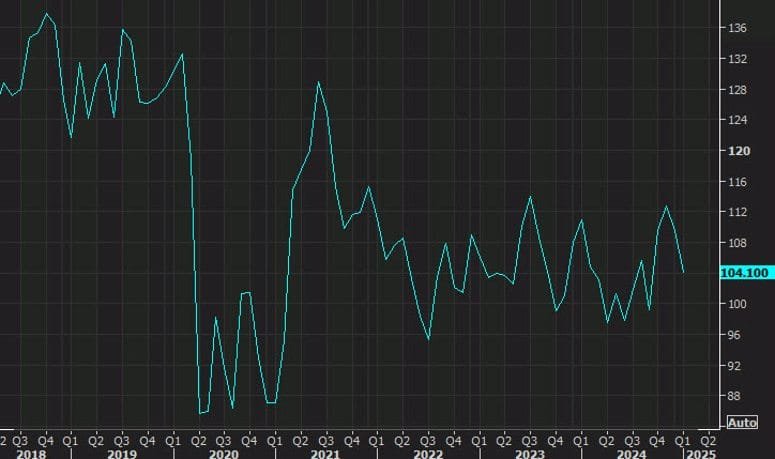This screenshot has width=775, height=459.
Task: Click the Auto scale button
Action: 742,423
